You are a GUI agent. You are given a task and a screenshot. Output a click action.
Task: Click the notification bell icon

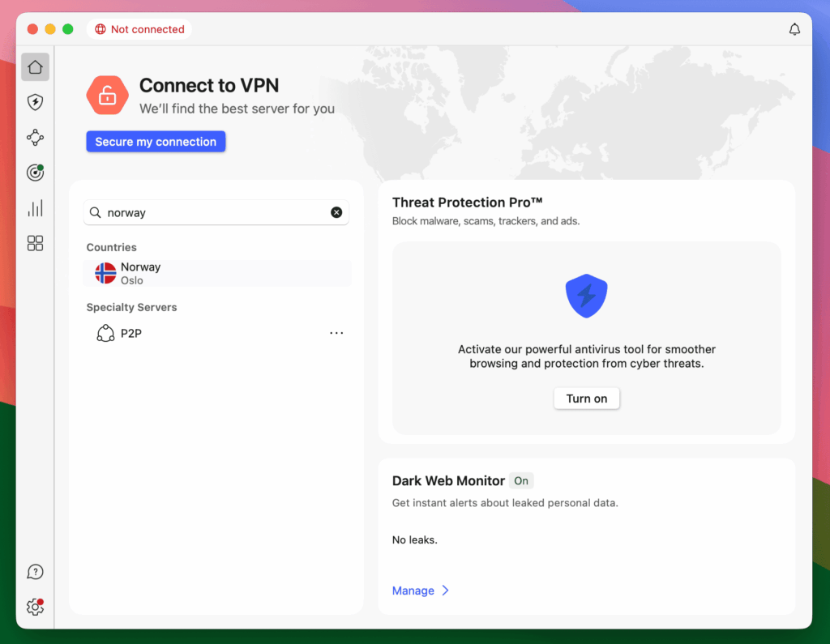point(794,29)
